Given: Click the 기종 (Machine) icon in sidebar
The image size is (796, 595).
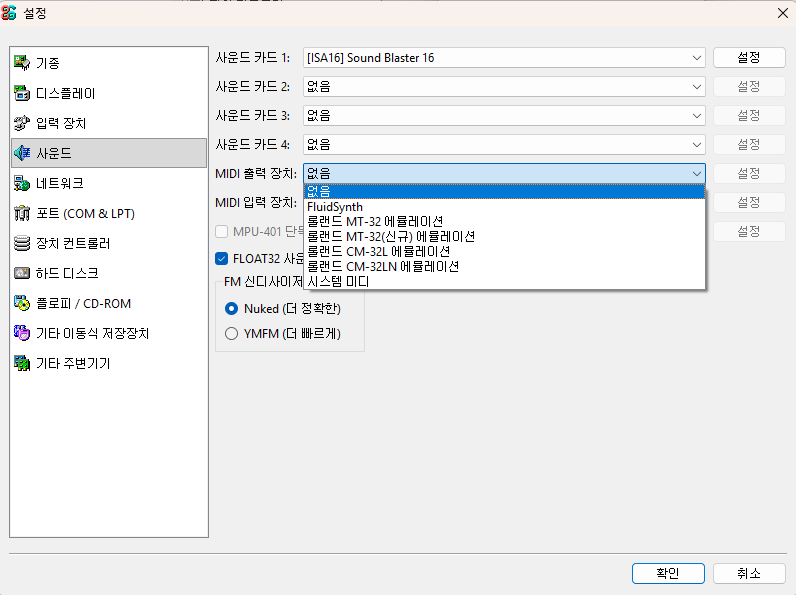Looking at the screenshot, I should [x=22, y=64].
